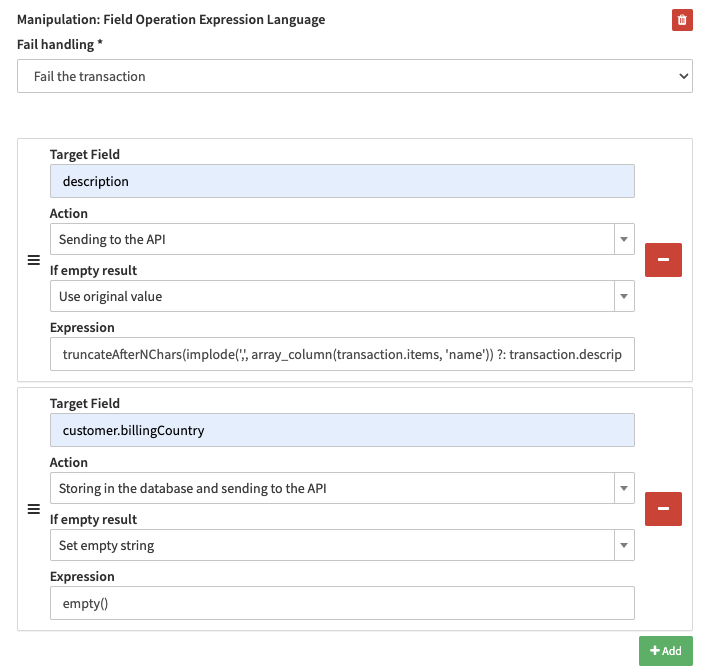Remove the description rule using its minus button
Screen dimensions: 714x672
point(663,260)
